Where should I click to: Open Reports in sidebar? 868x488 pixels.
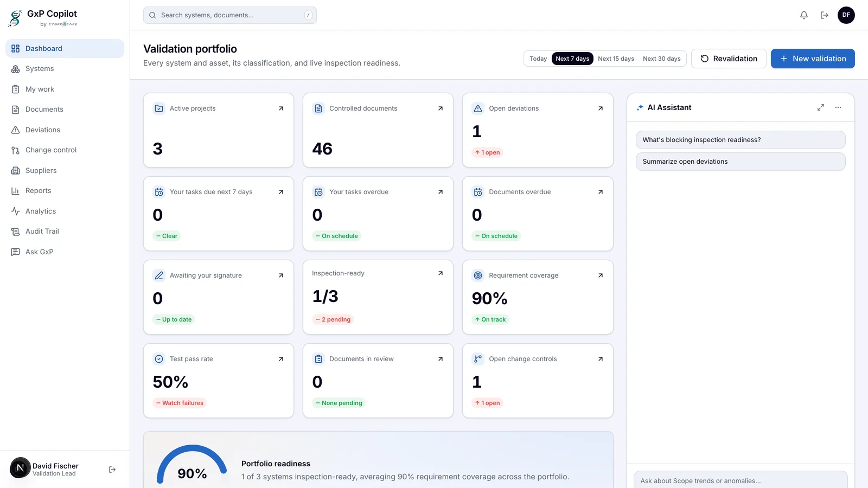[65, 191]
